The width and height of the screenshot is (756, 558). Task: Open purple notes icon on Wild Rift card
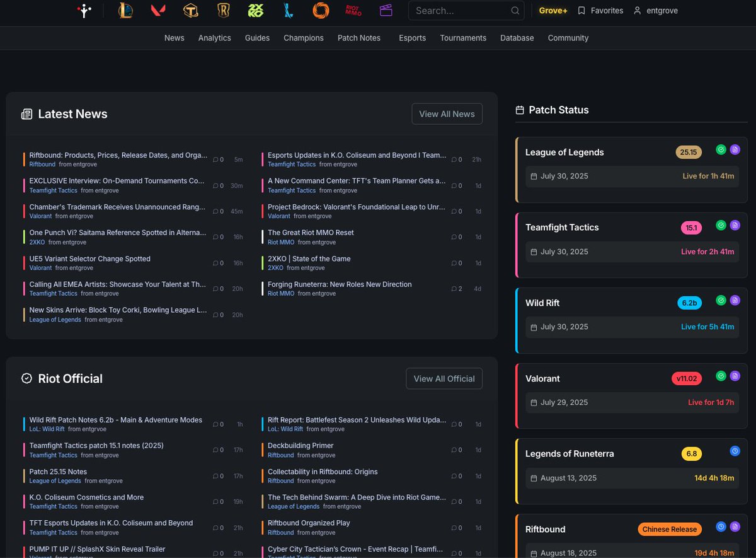(735, 301)
